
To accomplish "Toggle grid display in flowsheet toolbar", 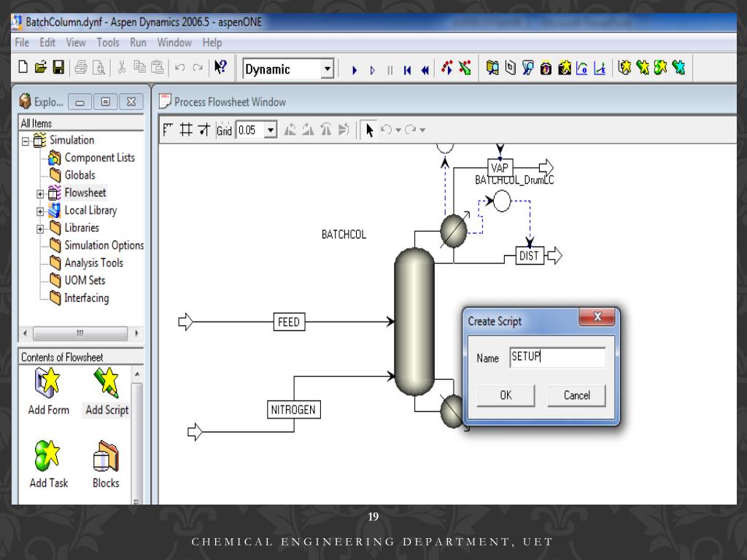I will coord(186,130).
